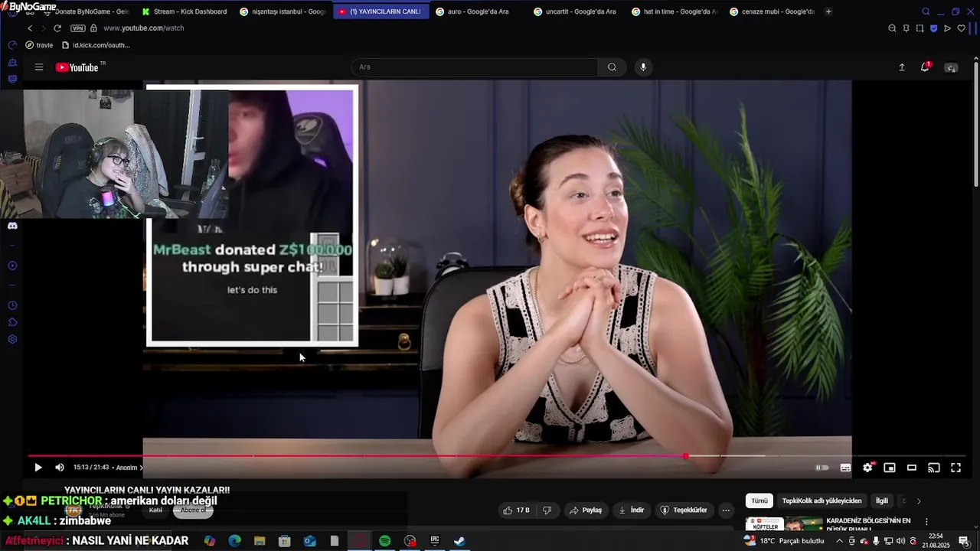Open Steam from taskbar
This screenshot has height=551, width=980.
(x=459, y=541)
